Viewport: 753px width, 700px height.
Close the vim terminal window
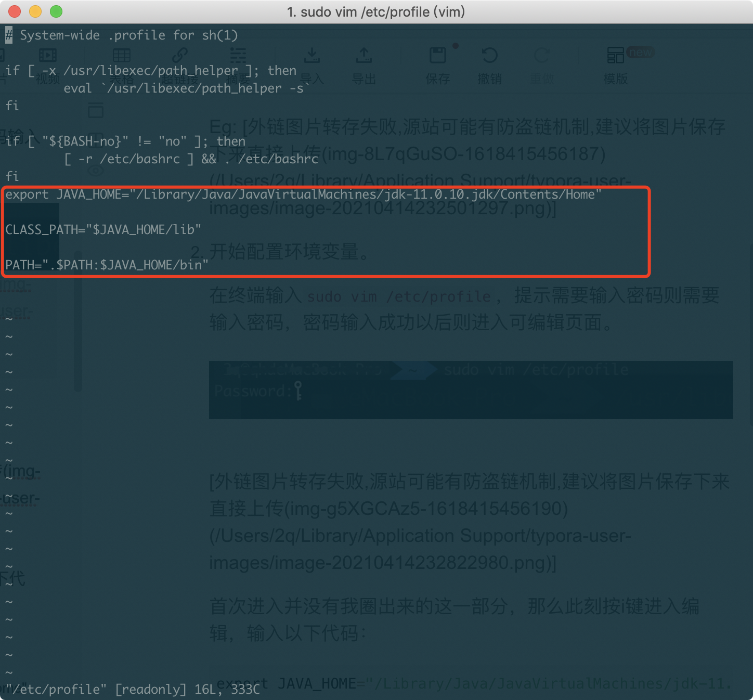tap(15, 11)
